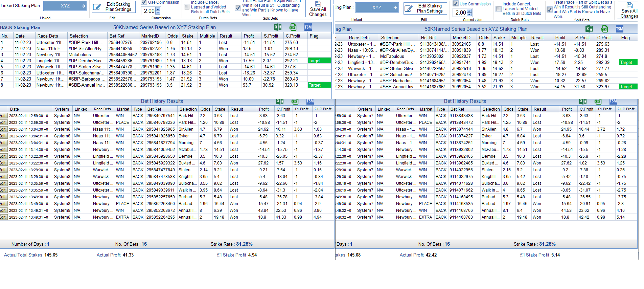644x289 pixels.
Task: Export left BACK Staking Plan to Excel
Action: tap(278, 27)
